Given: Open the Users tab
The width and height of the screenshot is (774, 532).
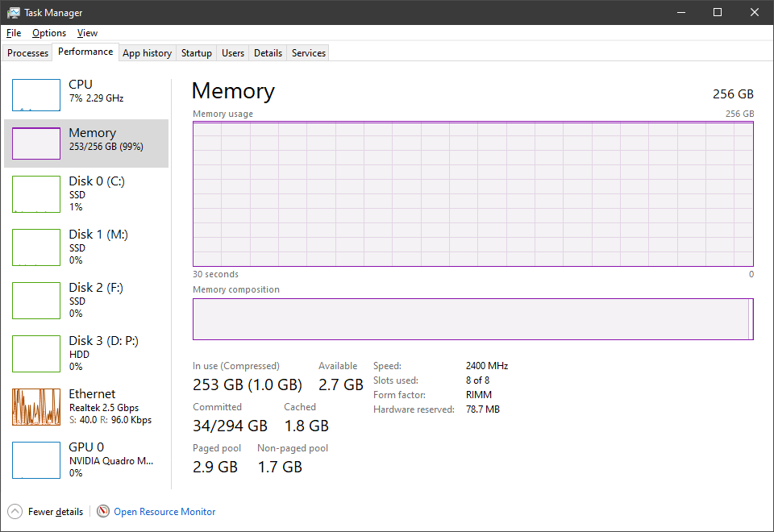Looking at the screenshot, I should coord(233,53).
